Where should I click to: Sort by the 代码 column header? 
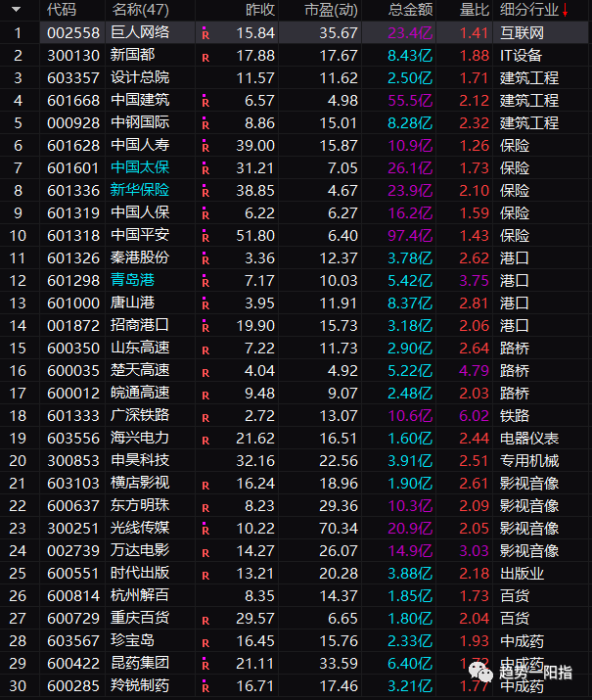pyautogui.click(x=62, y=10)
